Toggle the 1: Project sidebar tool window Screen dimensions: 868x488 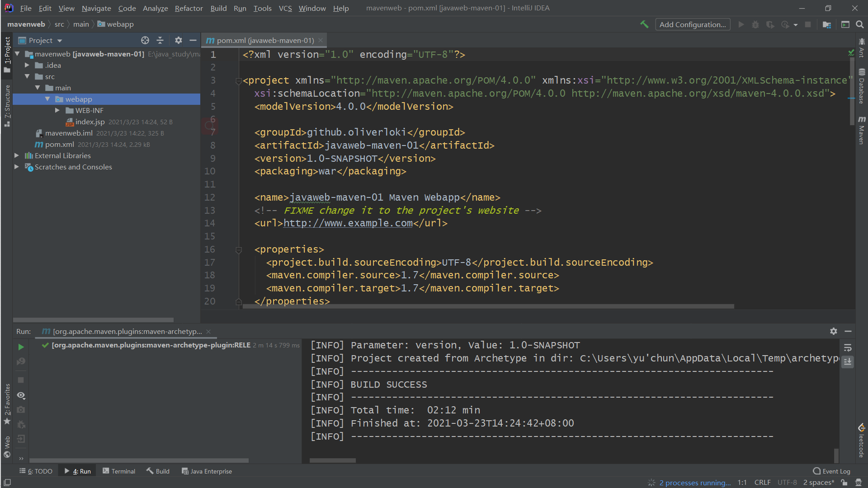7,54
